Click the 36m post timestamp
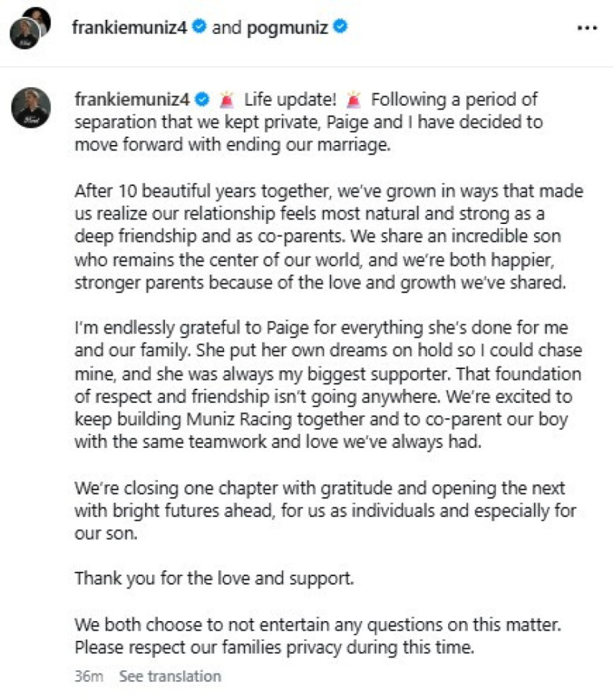This screenshot has width=613, height=700. click(89, 676)
